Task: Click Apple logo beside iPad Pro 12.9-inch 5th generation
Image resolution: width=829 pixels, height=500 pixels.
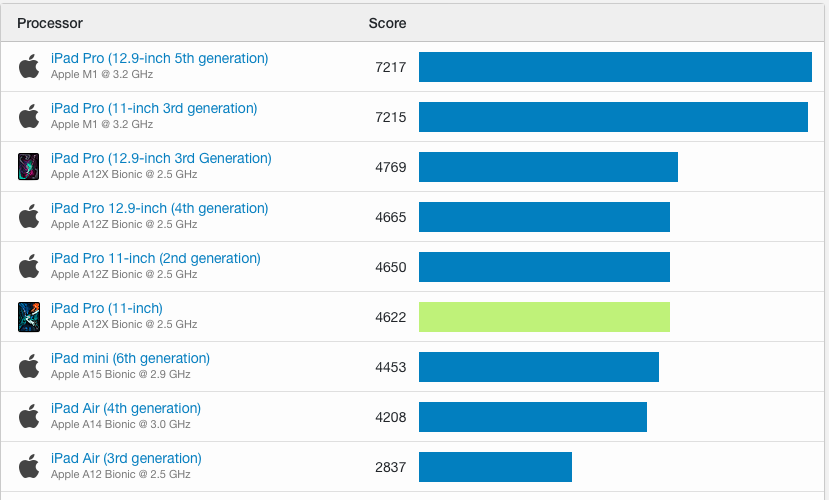Action: click(x=29, y=66)
